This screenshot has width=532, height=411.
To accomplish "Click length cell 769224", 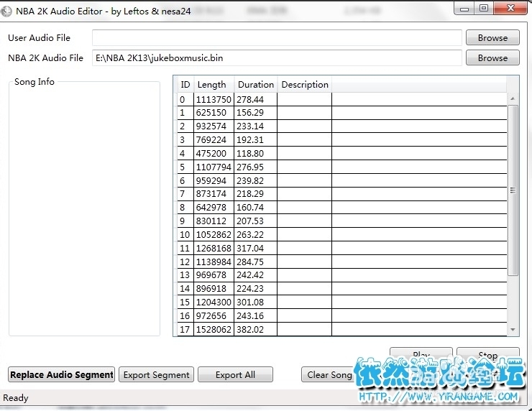I will pyautogui.click(x=214, y=139).
